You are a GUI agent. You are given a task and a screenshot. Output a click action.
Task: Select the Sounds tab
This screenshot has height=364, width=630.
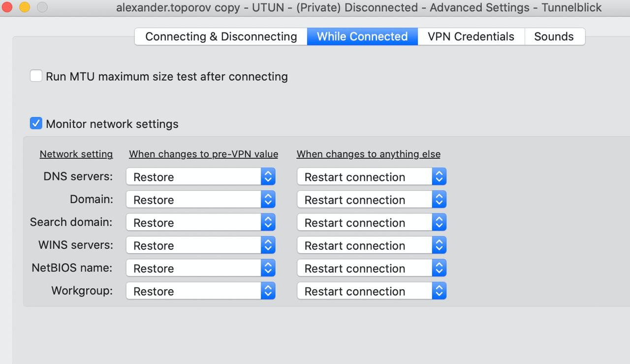pos(554,36)
